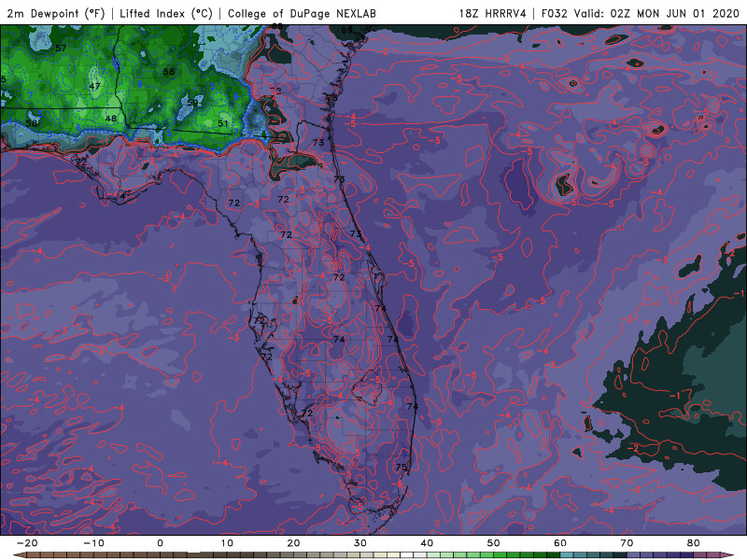Click the "57" dewpoint value on map
The width and height of the screenshot is (747, 560).
pyautogui.click(x=61, y=49)
